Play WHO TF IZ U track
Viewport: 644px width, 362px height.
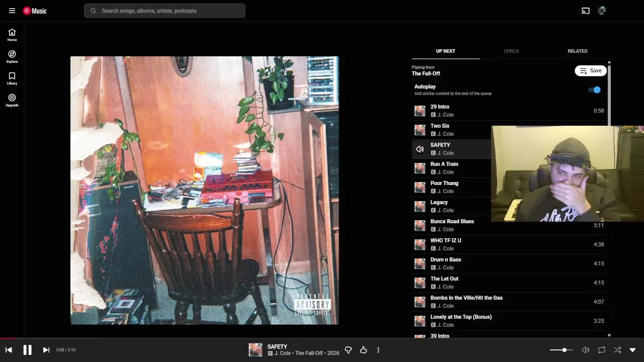[509, 244]
